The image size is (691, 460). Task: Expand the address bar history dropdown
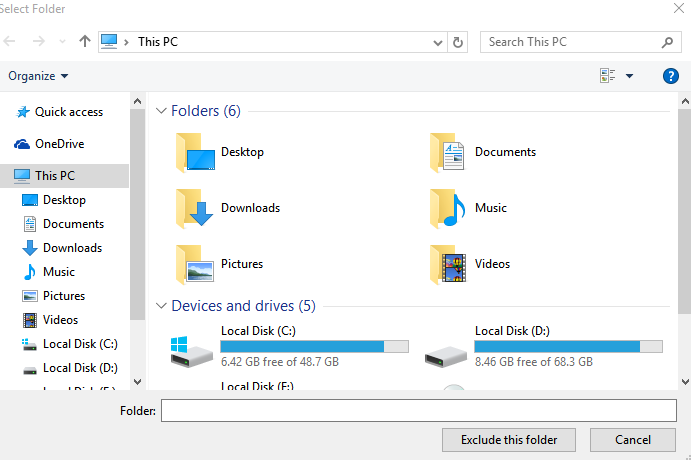pyautogui.click(x=438, y=42)
